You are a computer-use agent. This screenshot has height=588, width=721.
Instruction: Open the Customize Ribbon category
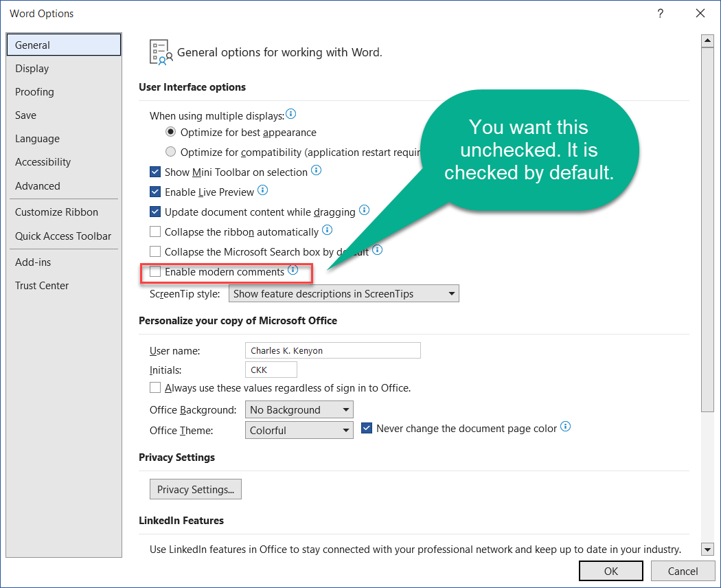pos(64,212)
